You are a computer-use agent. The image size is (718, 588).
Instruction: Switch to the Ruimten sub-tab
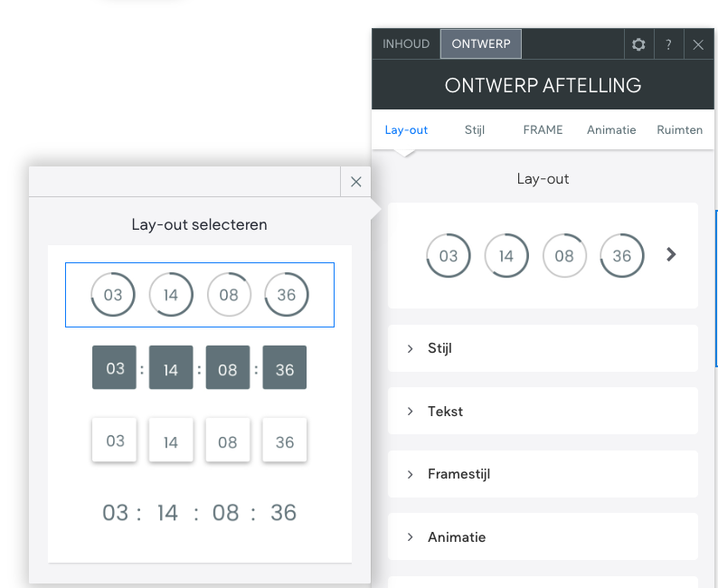click(679, 129)
